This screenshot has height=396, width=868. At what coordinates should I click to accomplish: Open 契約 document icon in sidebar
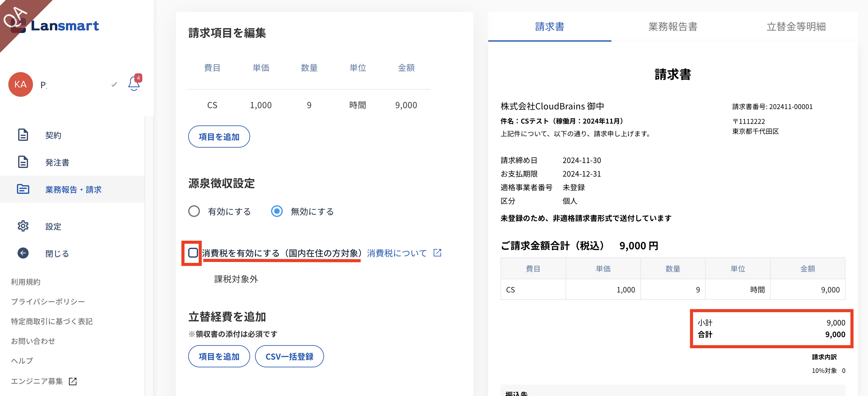[x=23, y=135]
